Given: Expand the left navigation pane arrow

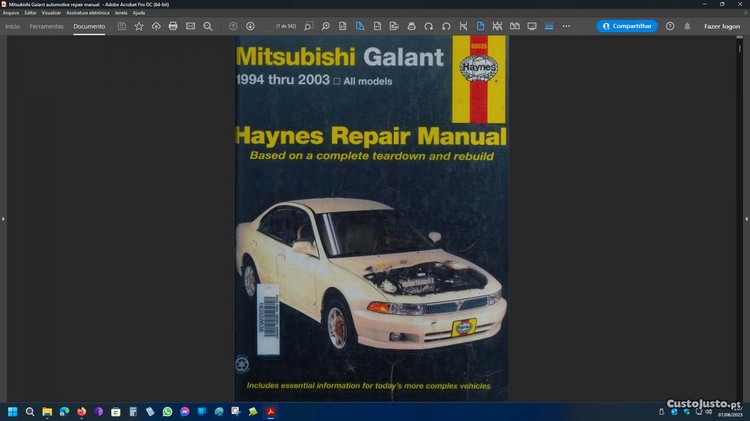Looking at the screenshot, I should point(3,218).
